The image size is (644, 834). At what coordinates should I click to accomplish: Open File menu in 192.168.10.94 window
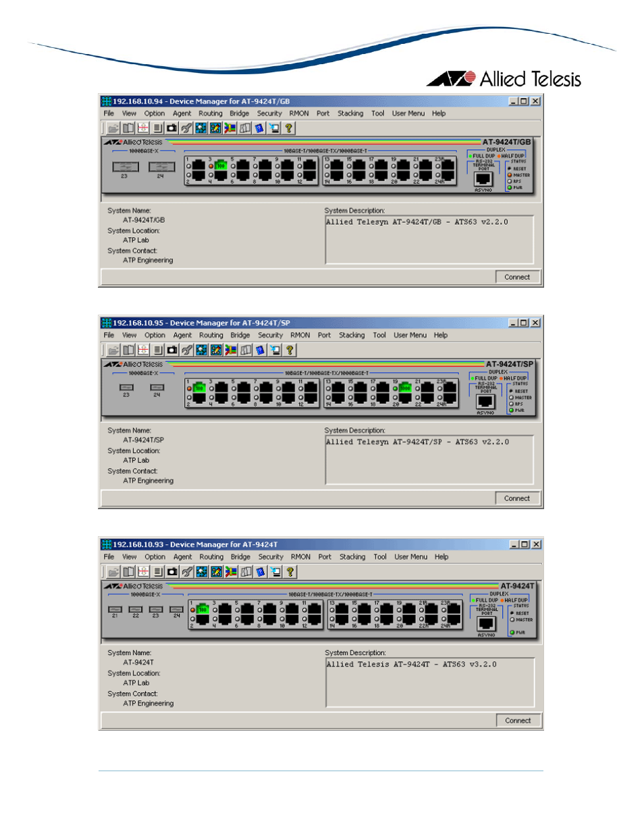point(109,113)
